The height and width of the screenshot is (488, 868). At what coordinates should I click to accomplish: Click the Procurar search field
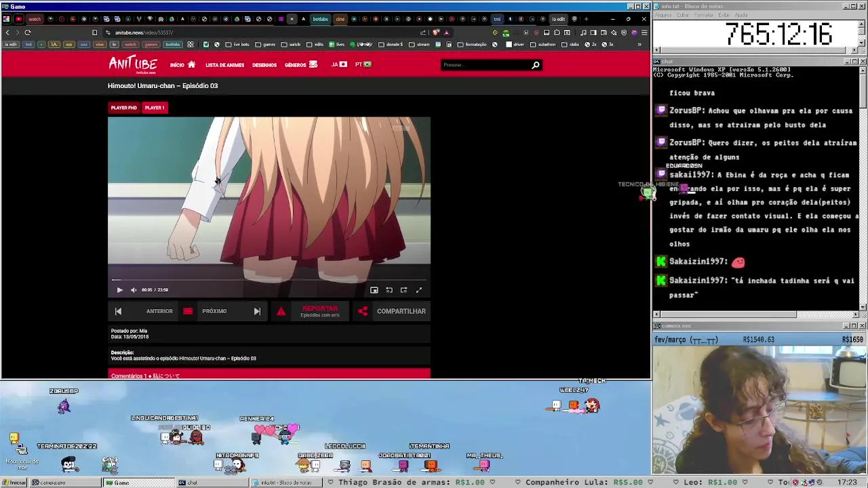[486, 65]
